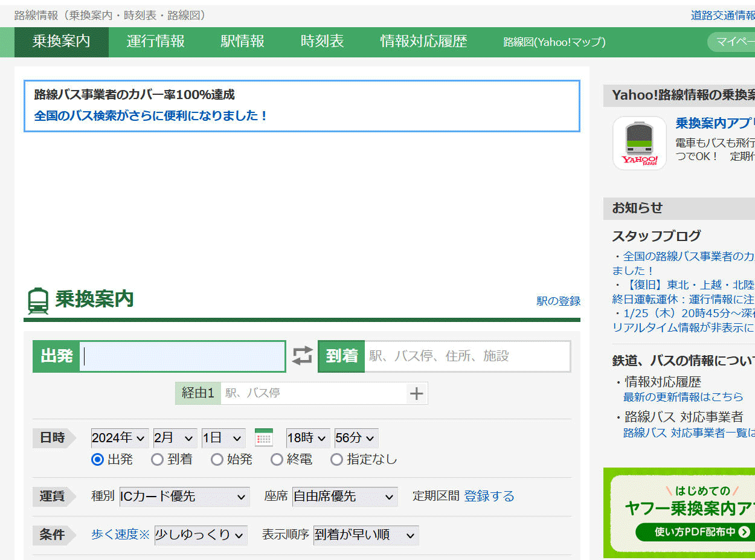Click the 駅の登録 link
This screenshot has height=560, width=755.
[x=558, y=301]
